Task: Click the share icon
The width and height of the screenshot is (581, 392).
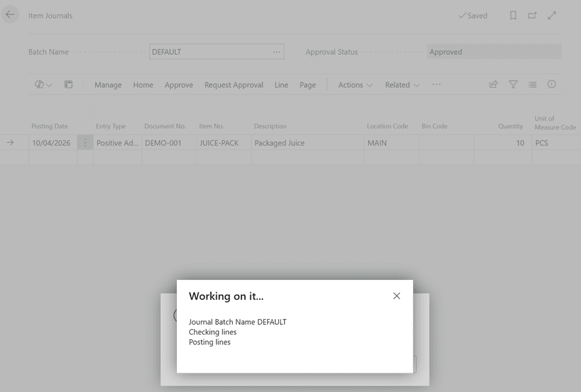Action: pyautogui.click(x=493, y=84)
